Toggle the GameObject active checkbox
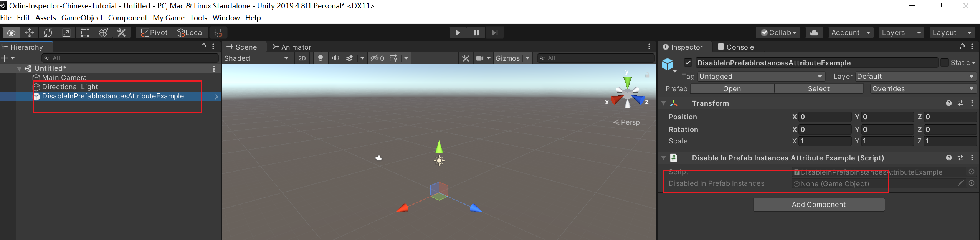This screenshot has width=980, height=240. pos(688,63)
